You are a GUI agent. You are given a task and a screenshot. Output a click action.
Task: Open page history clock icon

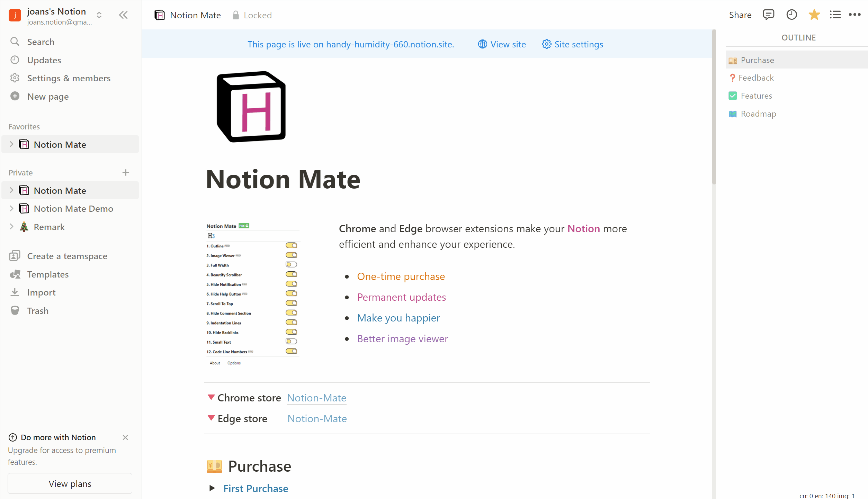coord(791,15)
